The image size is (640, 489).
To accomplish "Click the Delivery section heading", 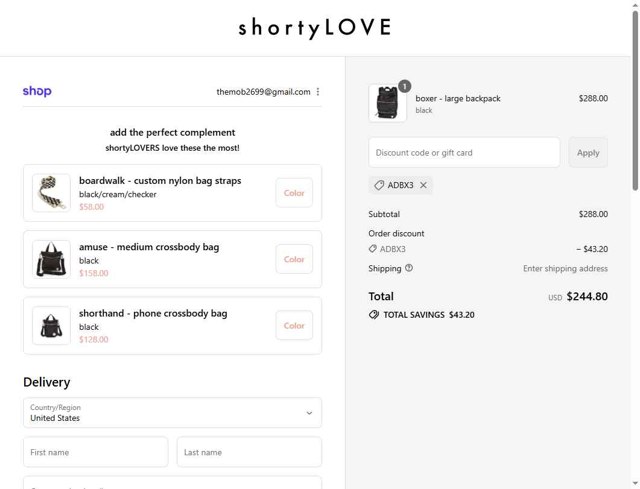I will (x=47, y=382).
